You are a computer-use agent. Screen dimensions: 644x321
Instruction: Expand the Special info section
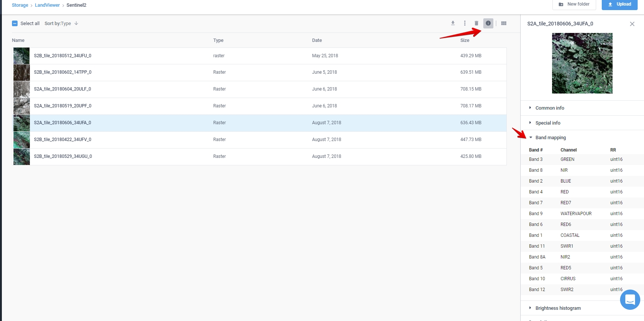click(548, 123)
